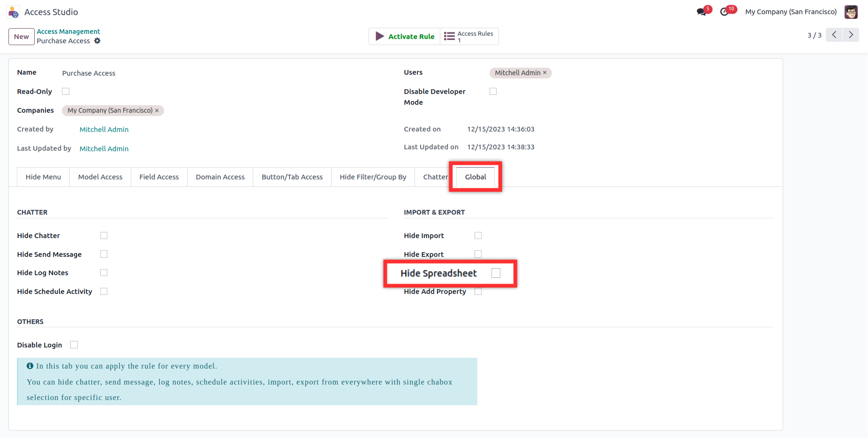Open the Hide Filter/Group By tab
This screenshot has height=438, width=868.
pyautogui.click(x=373, y=177)
